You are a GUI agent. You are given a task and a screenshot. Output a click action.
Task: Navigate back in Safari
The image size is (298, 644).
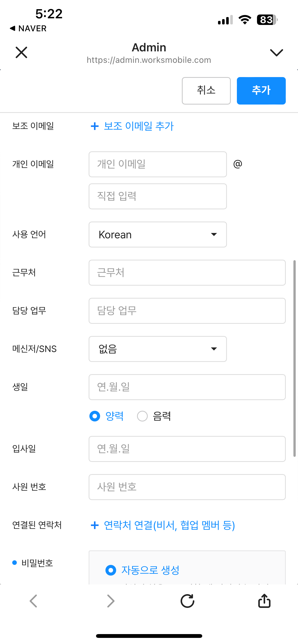point(33,601)
